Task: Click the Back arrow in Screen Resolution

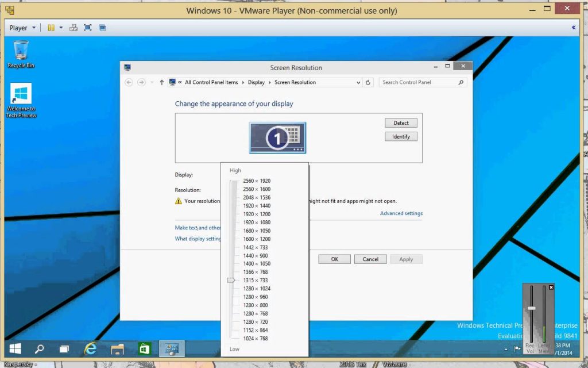Action: (129, 82)
